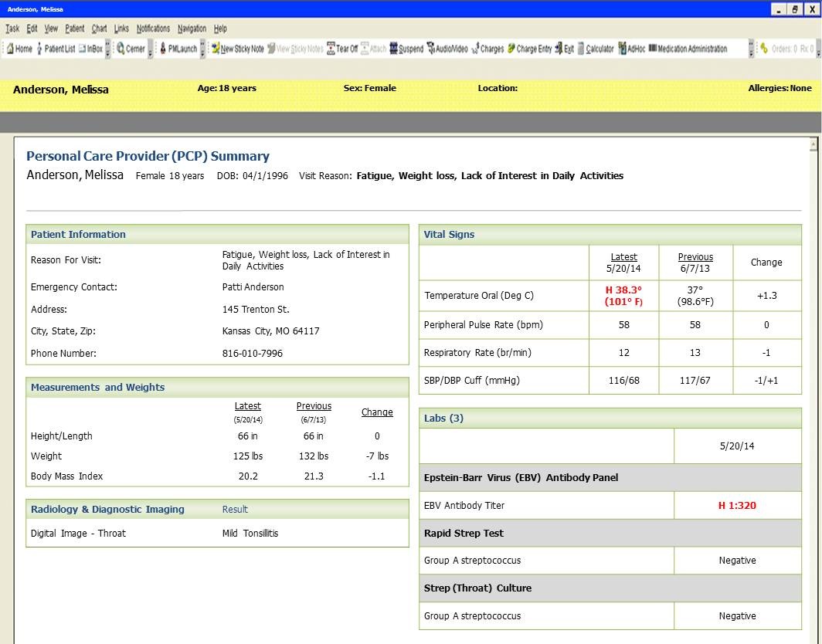This screenshot has height=644, width=822.
Task: Click the SBP/DBP Cuff value 116/68
Action: 624,381
